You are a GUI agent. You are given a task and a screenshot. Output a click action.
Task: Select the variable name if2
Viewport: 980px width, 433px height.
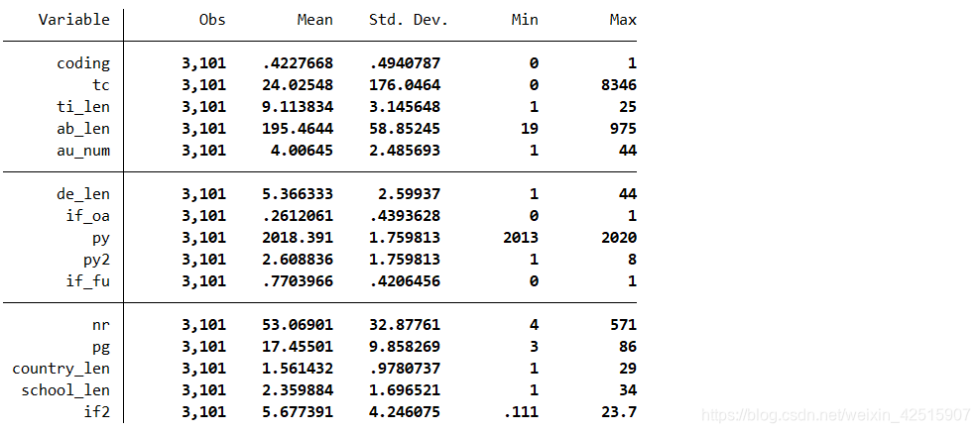(x=96, y=412)
